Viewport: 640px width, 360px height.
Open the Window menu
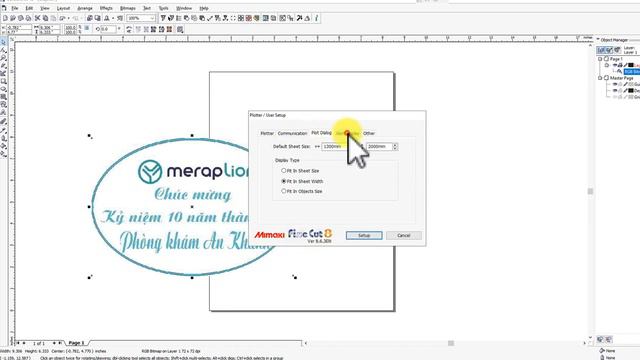pos(184,8)
